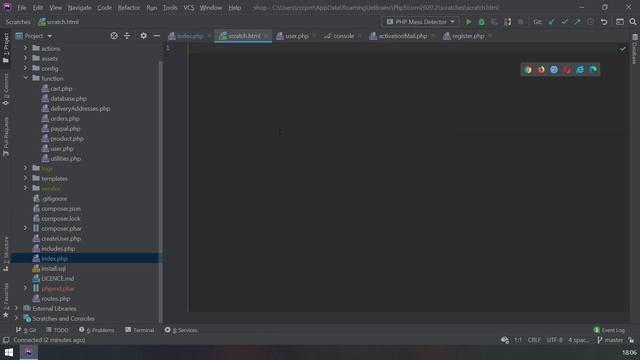The height and width of the screenshot is (360, 640).
Task: Commit changes with the Git checkmark icon
Action: [x=564, y=22]
